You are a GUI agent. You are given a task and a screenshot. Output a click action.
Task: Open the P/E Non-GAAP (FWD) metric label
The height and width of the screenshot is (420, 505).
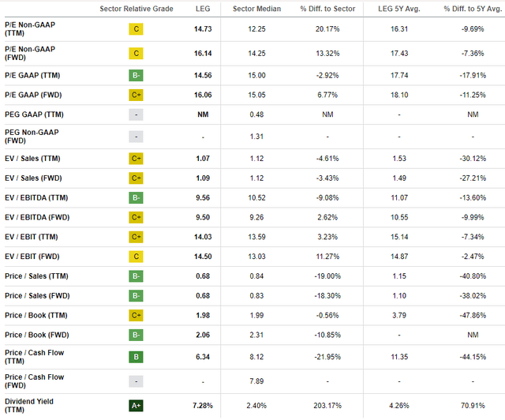[32, 53]
